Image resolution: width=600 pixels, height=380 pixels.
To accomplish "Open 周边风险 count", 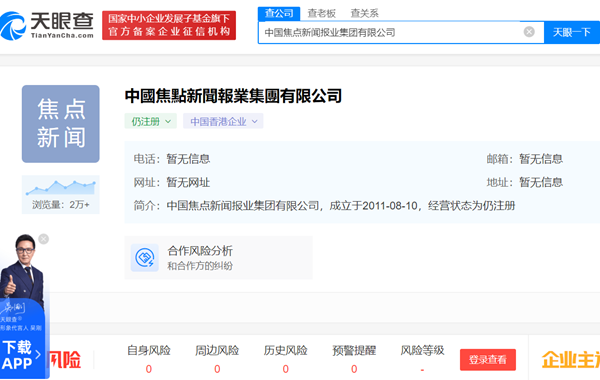I will click(217, 369).
